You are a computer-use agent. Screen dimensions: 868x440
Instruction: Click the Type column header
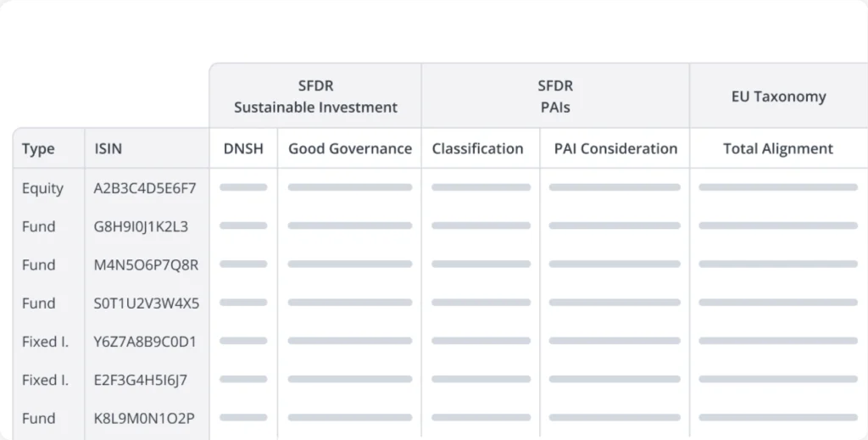(38, 149)
